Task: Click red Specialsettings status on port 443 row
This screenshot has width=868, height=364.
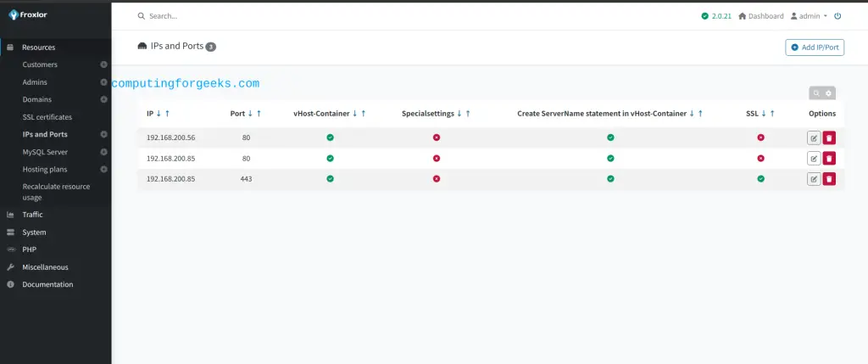Action: pyautogui.click(x=437, y=179)
